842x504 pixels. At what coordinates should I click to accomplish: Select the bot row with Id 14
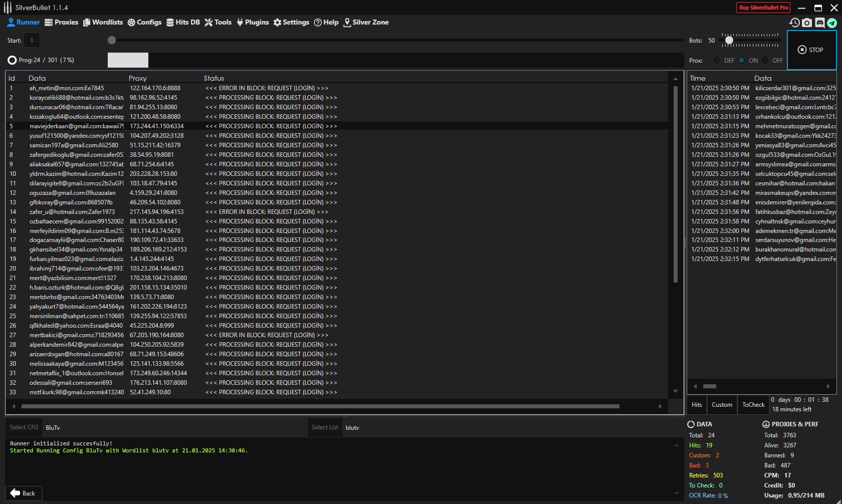pos(337,212)
